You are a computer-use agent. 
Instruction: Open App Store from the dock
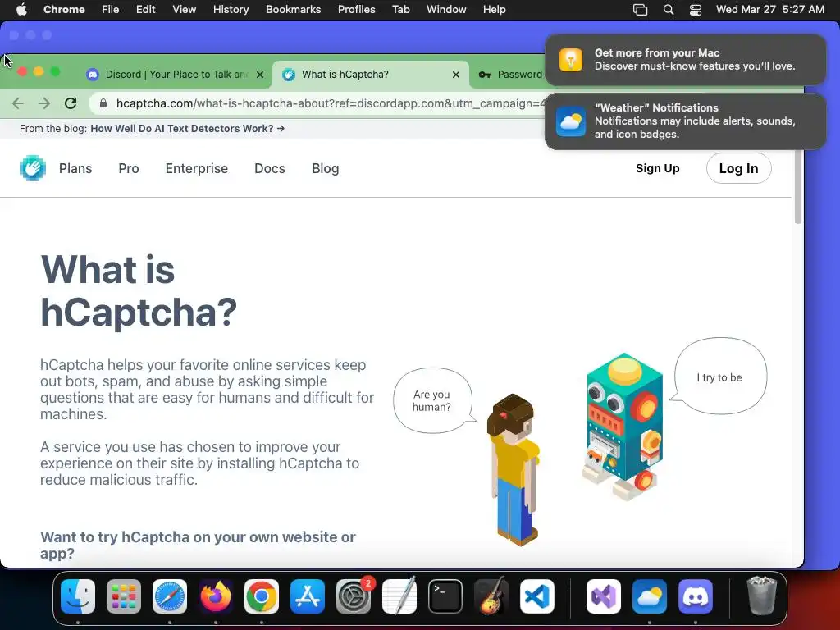[x=308, y=596]
